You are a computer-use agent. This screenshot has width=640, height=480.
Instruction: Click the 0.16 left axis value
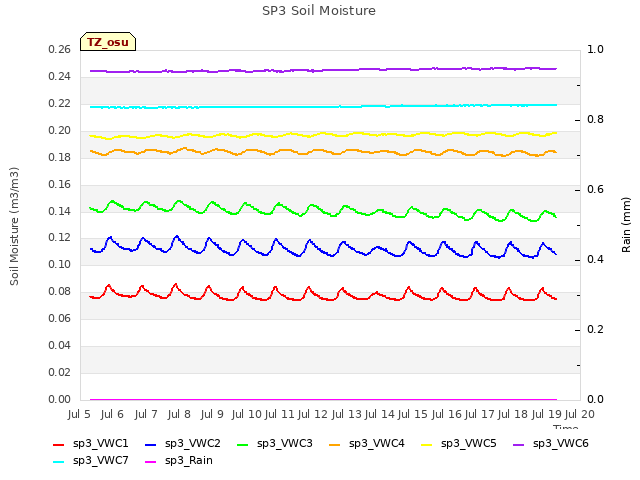(x=60, y=184)
